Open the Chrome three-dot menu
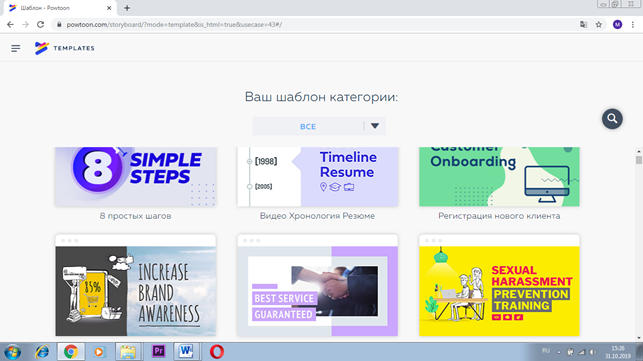Viewport: 643px width, 361px height. click(633, 25)
